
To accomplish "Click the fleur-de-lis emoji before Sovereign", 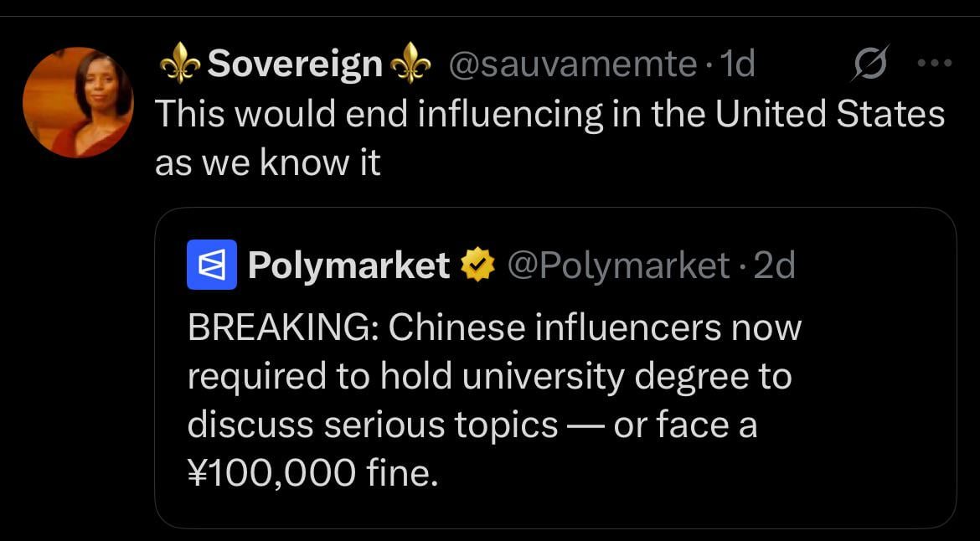I will tap(179, 64).
